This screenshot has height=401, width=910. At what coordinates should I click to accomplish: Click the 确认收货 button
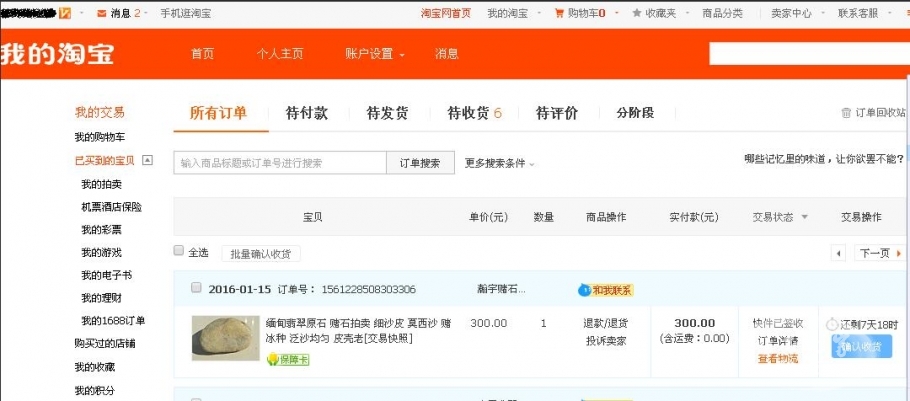(x=861, y=347)
